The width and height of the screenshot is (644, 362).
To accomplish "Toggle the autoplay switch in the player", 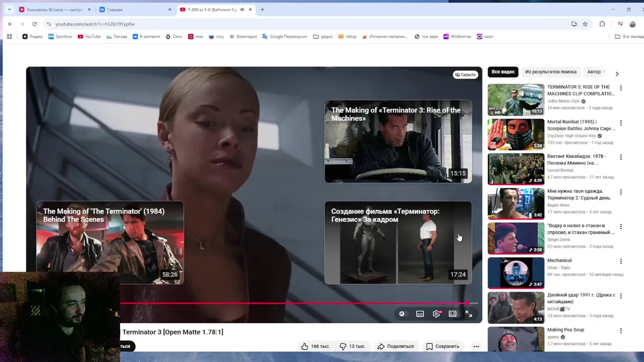I will 401,314.
